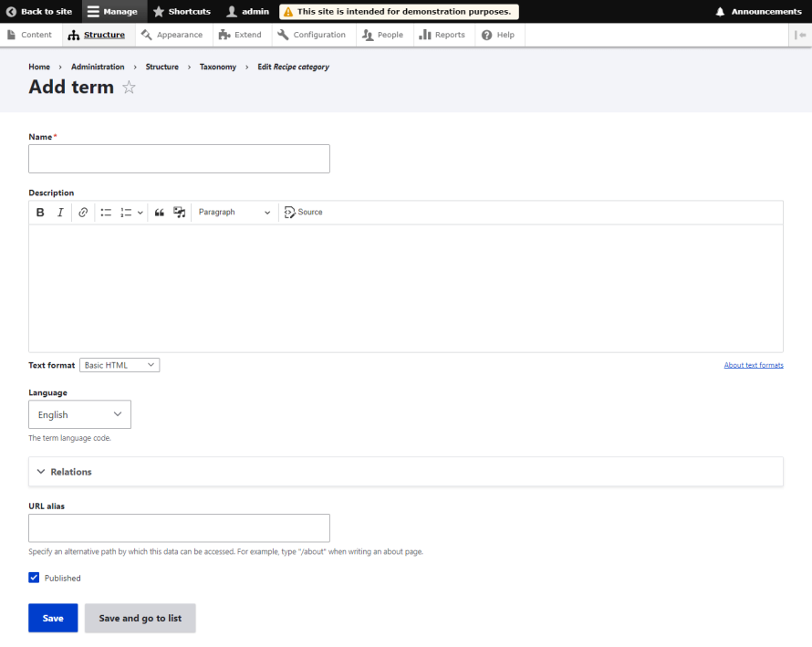The image size is (812, 647).
Task: Switch editor to Source mode
Action: 304,213
